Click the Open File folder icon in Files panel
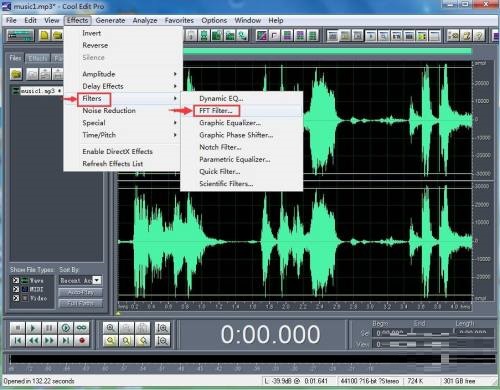 point(16,74)
